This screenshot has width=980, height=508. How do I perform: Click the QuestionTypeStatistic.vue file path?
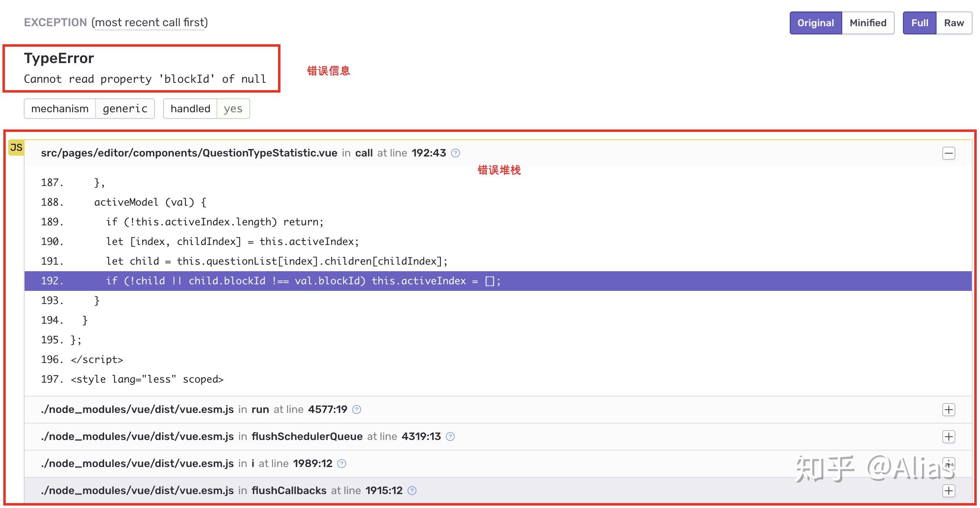189,153
